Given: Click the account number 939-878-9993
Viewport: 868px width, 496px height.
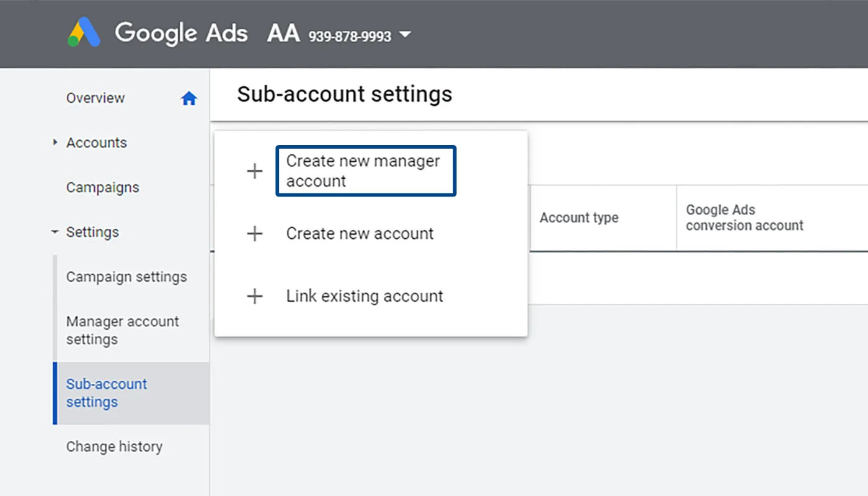Looking at the screenshot, I should [x=350, y=36].
